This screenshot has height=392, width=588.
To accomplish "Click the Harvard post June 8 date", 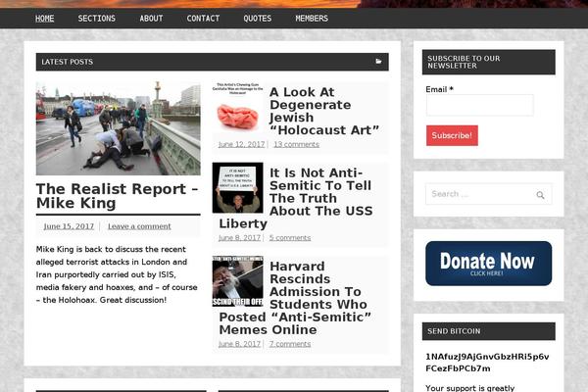I will (x=239, y=344).
